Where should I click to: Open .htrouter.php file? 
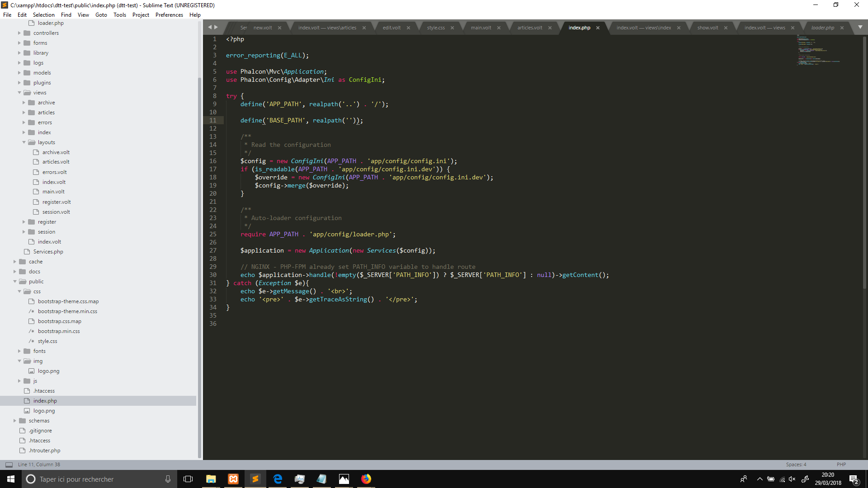coord(44,450)
